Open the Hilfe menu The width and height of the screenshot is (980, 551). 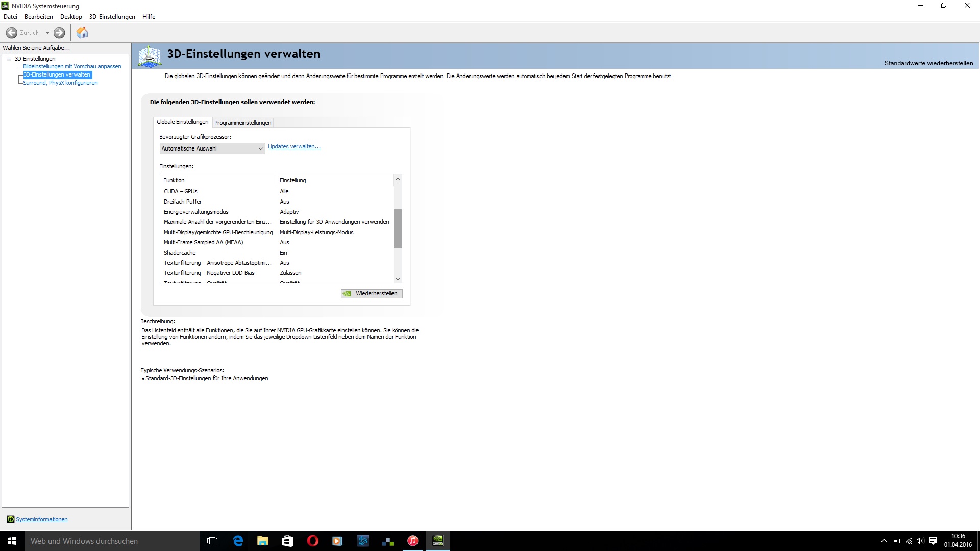(149, 17)
